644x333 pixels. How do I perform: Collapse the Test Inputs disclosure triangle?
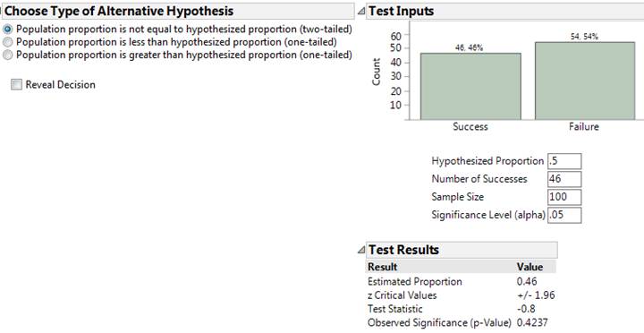coord(361,12)
